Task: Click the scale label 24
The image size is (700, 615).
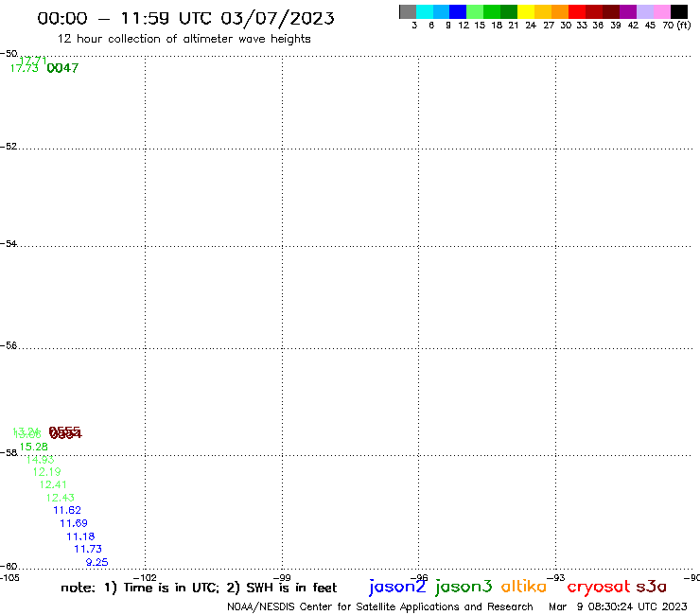Action: pyautogui.click(x=531, y=26)
